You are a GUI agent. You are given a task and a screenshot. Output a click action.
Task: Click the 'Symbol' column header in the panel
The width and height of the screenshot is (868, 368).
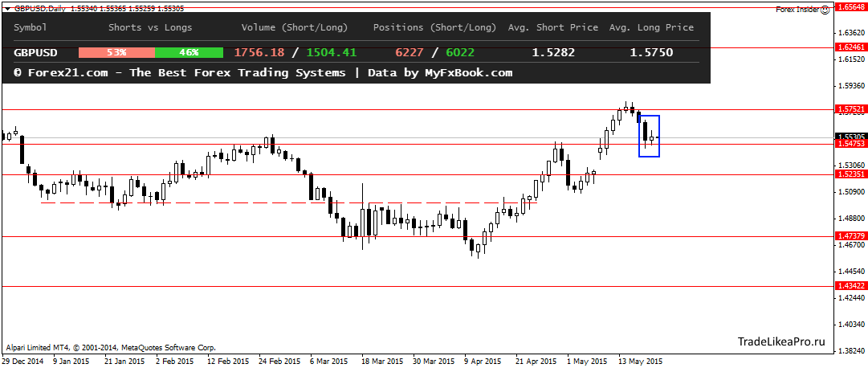pos(31,27)
